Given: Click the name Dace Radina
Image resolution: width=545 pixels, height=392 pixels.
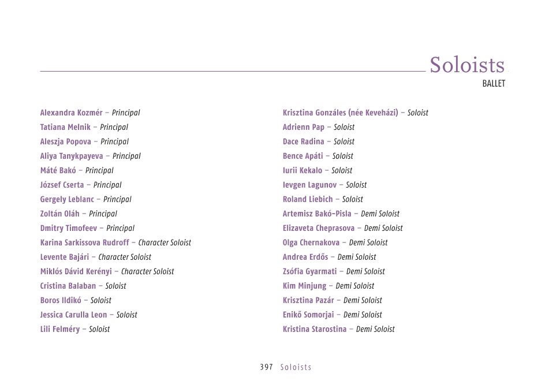Looking at the screenshot, I should coord(303,141).
